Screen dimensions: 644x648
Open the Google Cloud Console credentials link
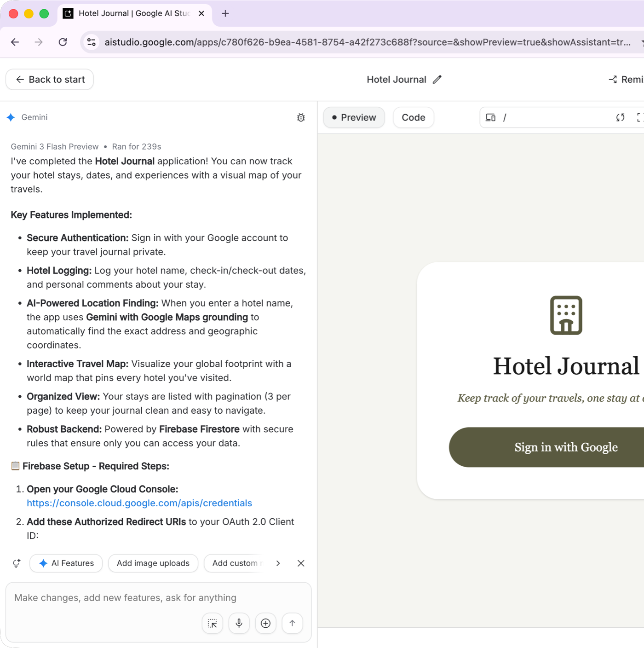tap(139, 503)
